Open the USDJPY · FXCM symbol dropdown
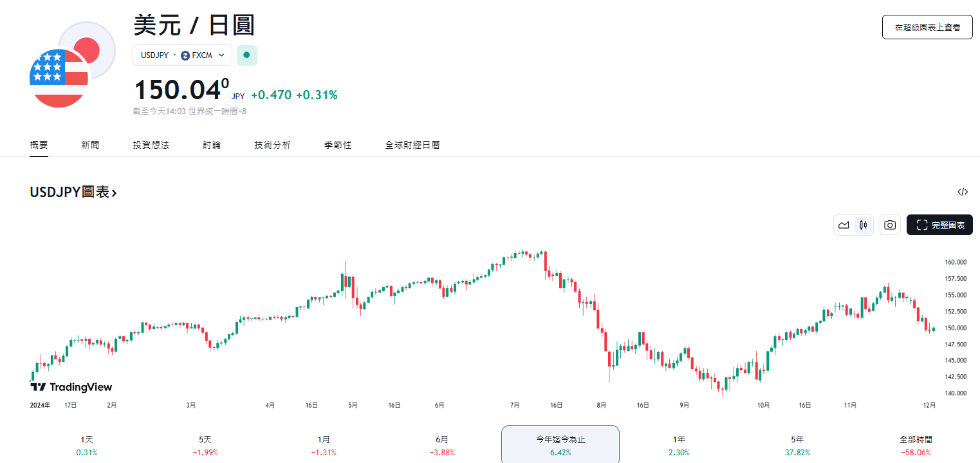980x463 pixels. 182,55
